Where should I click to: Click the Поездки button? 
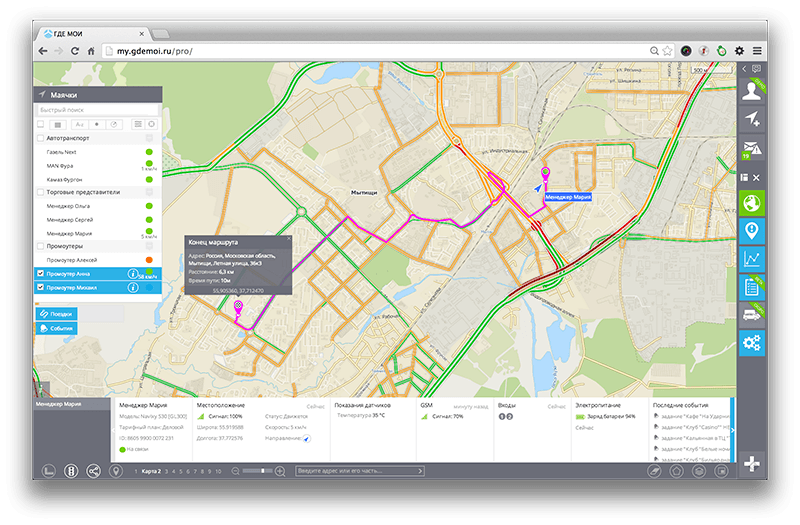pyautogui.click(x=57, y=313)
